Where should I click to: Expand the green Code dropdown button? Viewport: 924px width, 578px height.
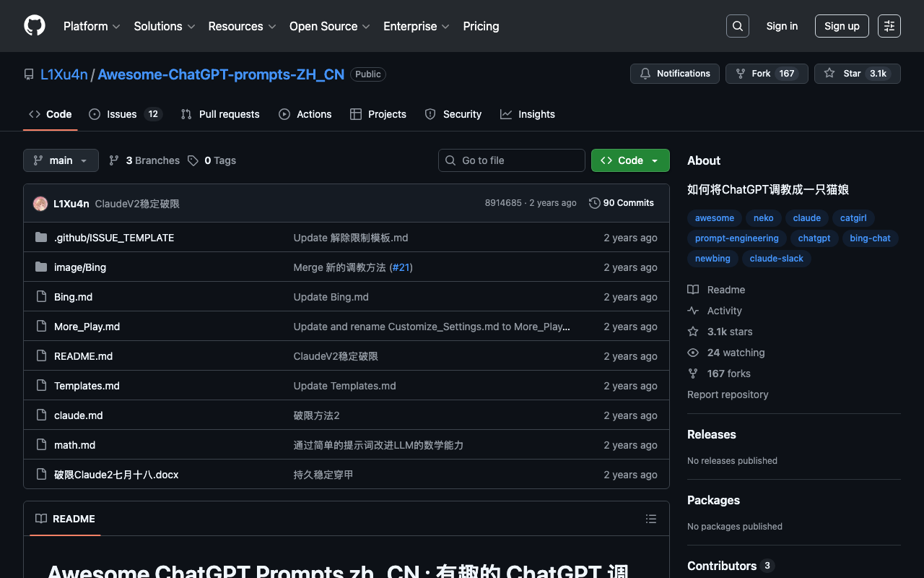629,160
